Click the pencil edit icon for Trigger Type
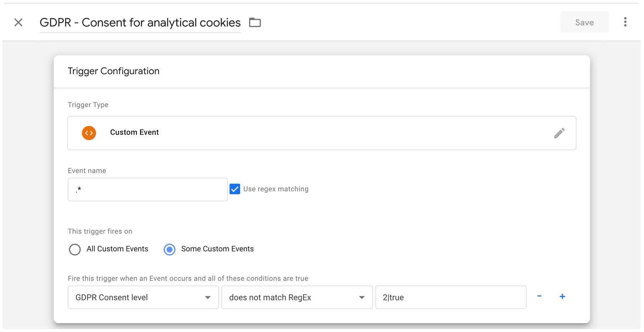Viewport: 644px width, 332px height. pos(559,133)
